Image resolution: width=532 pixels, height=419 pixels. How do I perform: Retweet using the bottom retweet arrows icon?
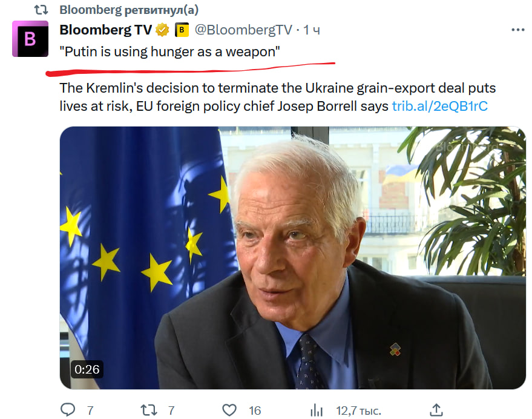[148, 410]
